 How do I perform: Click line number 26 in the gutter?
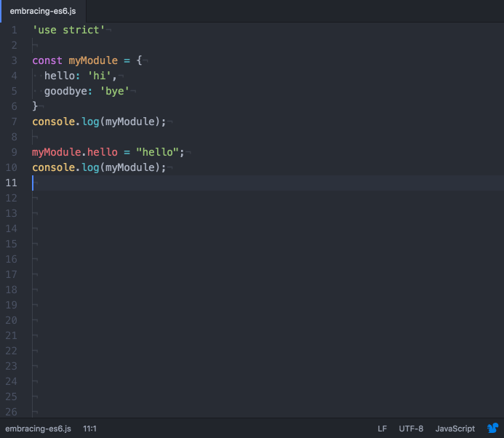(11, 412)
